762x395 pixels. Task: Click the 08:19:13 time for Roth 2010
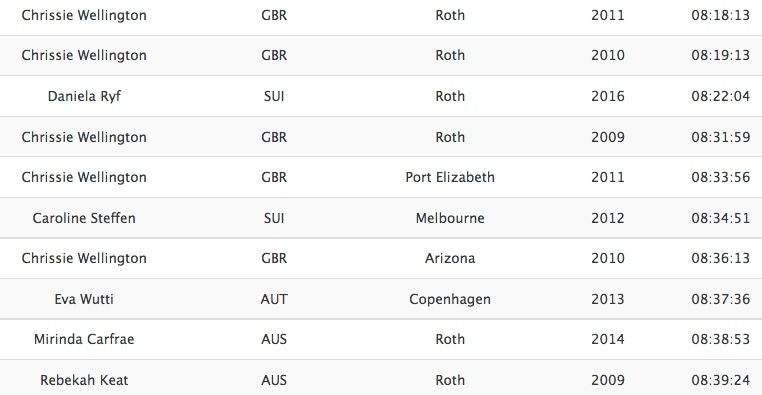[721, 55]
